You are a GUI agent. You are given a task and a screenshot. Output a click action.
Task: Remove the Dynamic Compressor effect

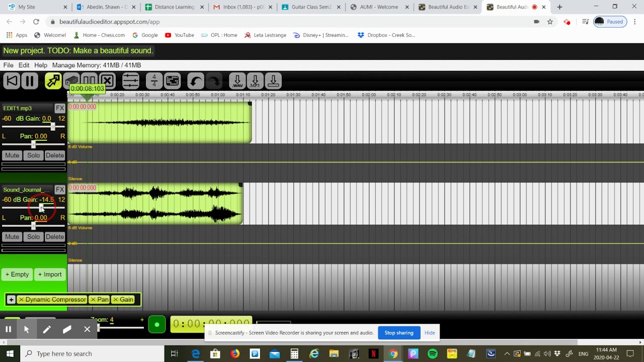(21, 300)
